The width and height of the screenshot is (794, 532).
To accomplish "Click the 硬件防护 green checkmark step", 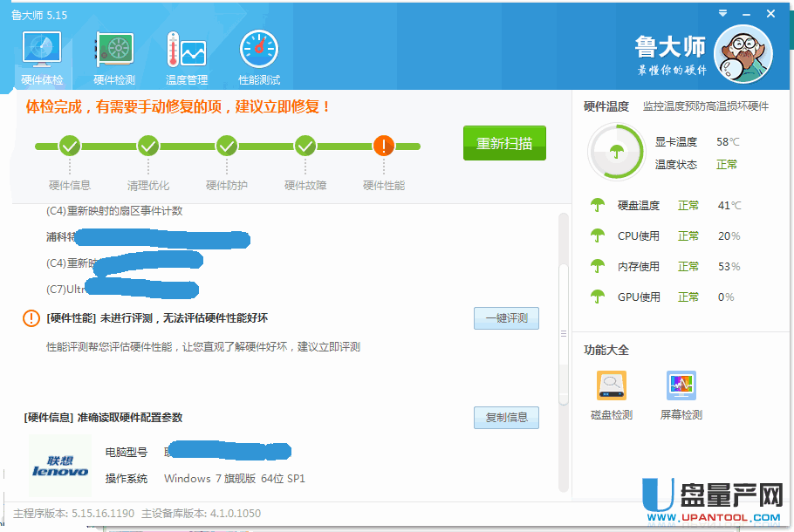I will click(227, 146).
